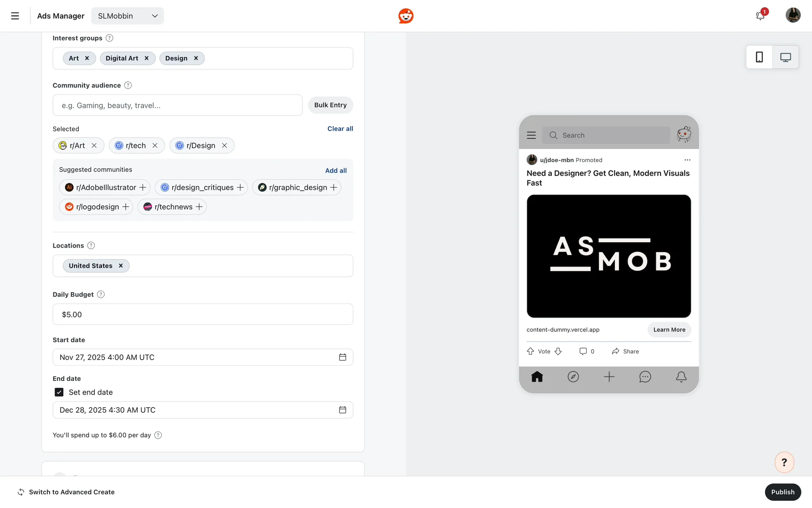Expand the SLMobbin account dropdown
This screenshot has height=508, width=812.
pos(127,16)
